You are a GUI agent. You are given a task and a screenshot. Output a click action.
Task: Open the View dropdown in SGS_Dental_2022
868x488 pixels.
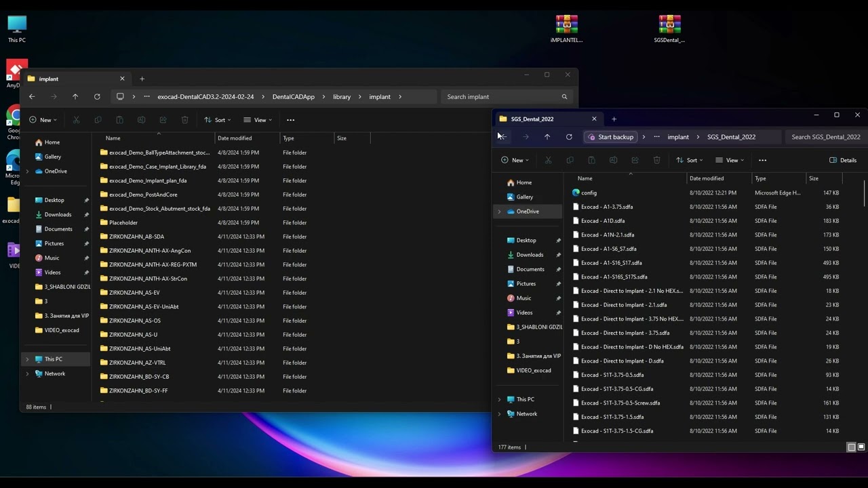tap(729, 160)
